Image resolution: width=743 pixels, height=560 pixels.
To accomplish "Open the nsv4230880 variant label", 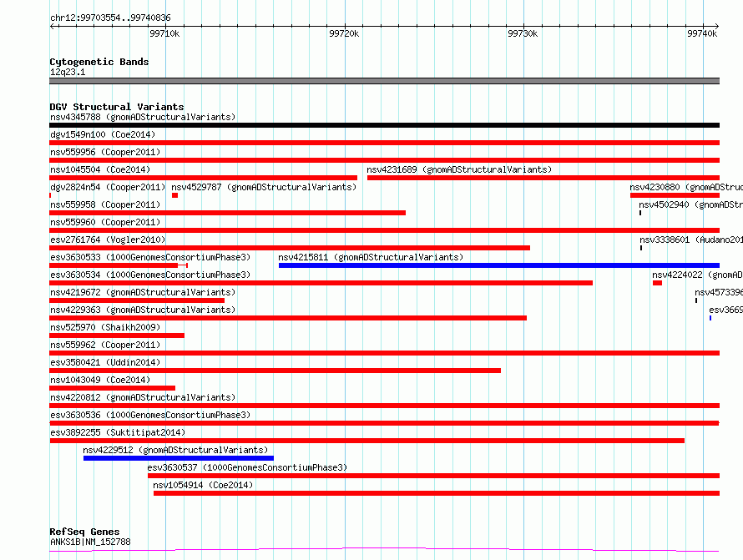I will point(686,187).
